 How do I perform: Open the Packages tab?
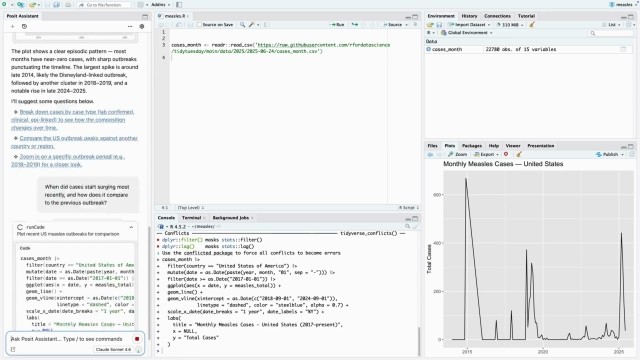472,146
